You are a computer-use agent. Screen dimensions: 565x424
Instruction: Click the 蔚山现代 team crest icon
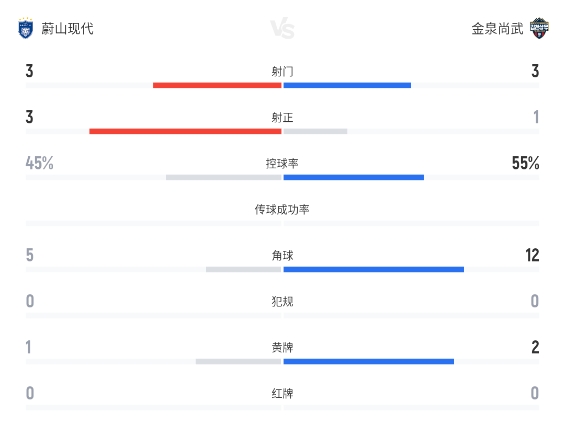coord(26,28)
